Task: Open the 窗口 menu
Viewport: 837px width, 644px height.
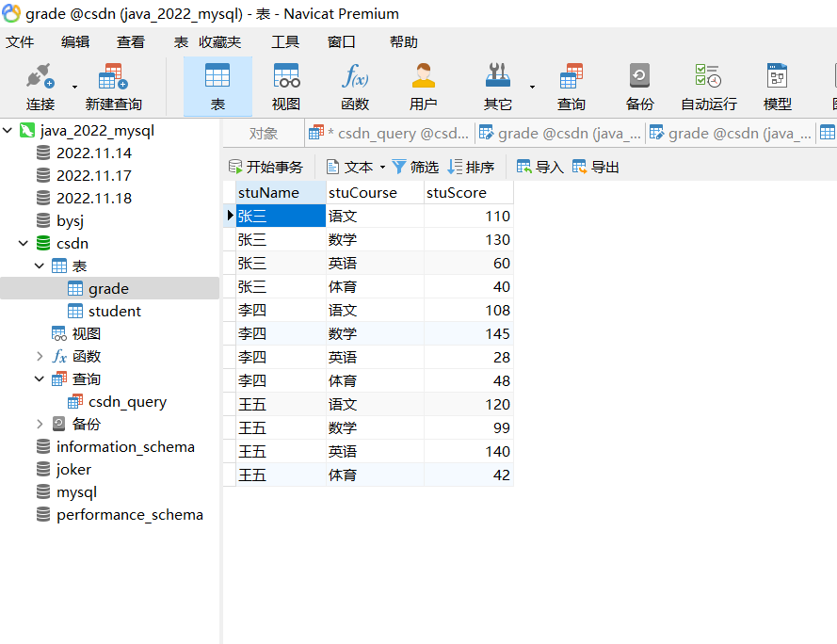Action: click(x=341, y=41)
